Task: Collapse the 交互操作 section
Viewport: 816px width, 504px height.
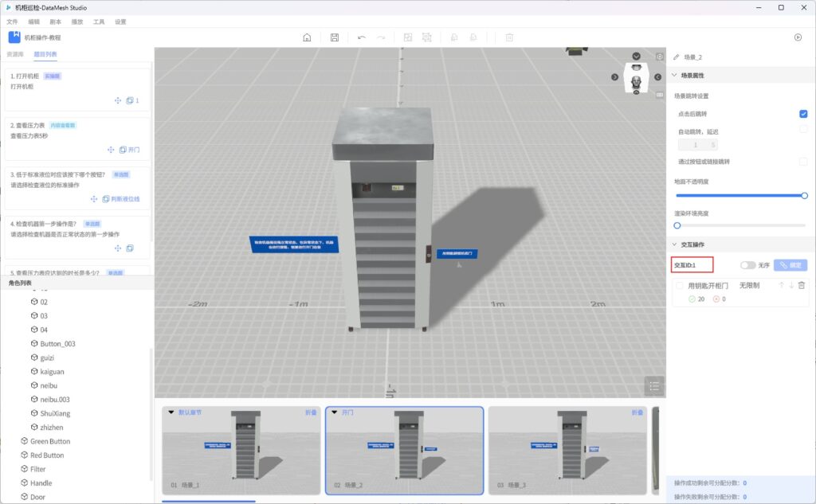Action: point(673,244)
